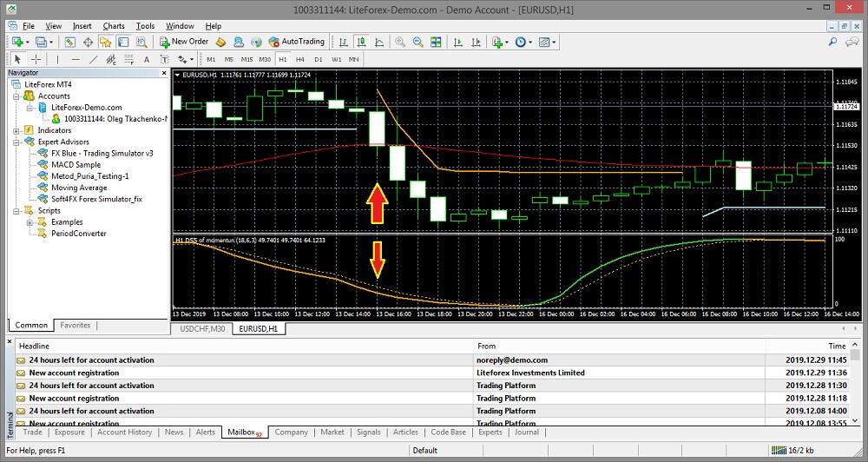Screen dimensions: 868x462
Task: Open the Charts menu
Action: point(114,26)
